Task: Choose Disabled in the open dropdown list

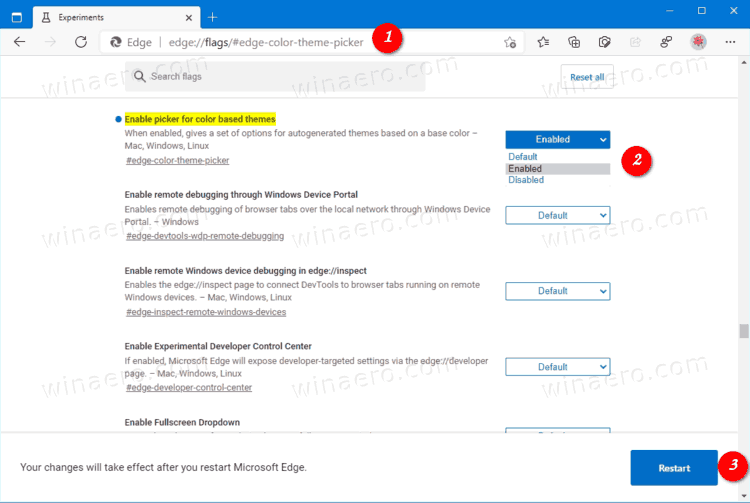Action: (x=558, y=180)
